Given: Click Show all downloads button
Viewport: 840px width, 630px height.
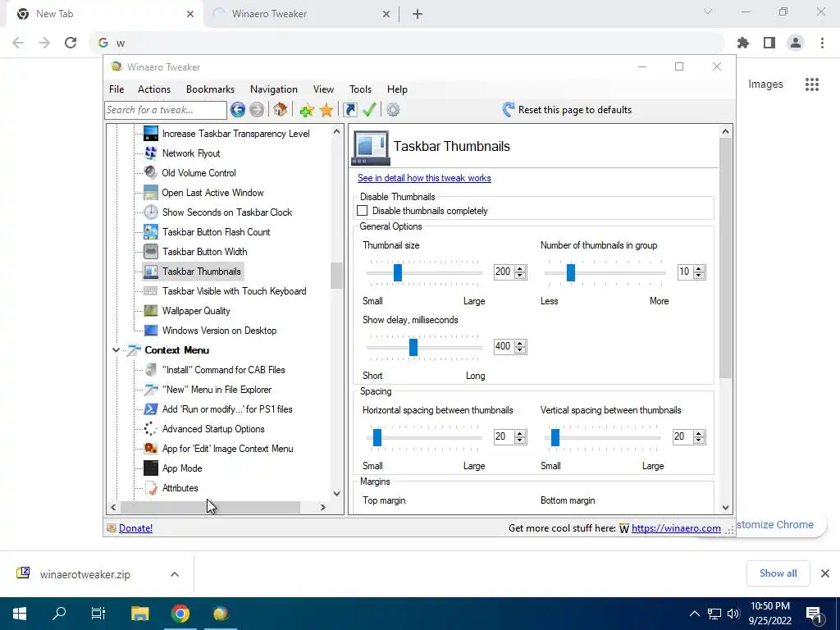Looking at the screenshot, I should [778, 573].
